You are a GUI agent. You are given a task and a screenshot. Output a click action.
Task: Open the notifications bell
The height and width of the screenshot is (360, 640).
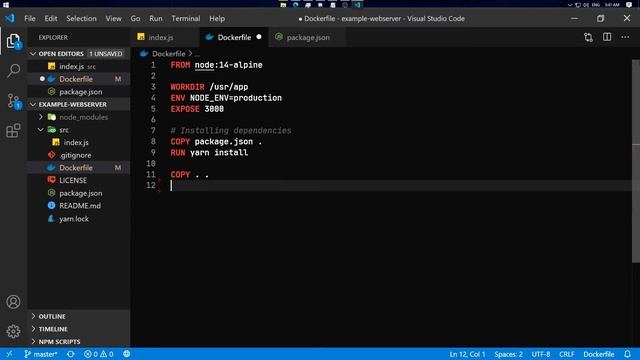(x=627, y=354)
